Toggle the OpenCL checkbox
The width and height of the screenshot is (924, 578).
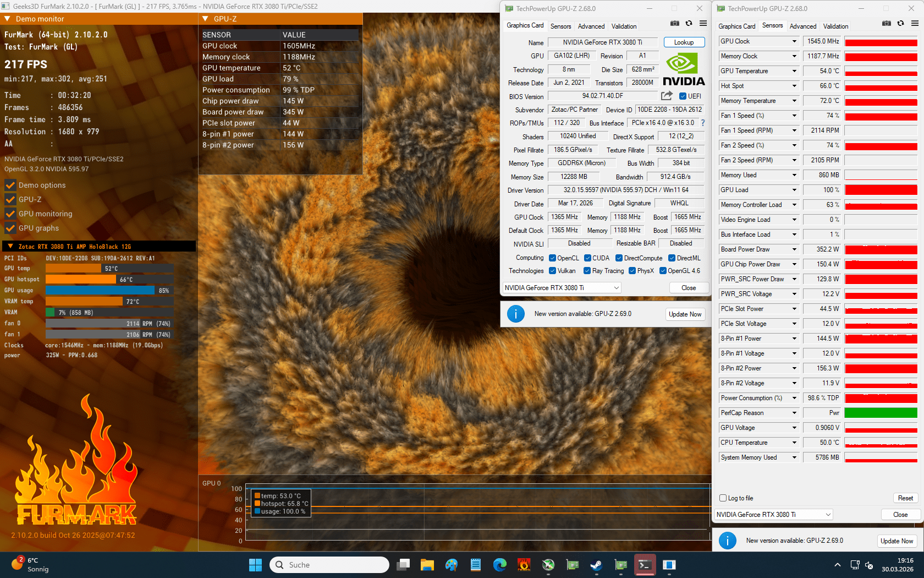pyautogui.click(x=552, y=258)
